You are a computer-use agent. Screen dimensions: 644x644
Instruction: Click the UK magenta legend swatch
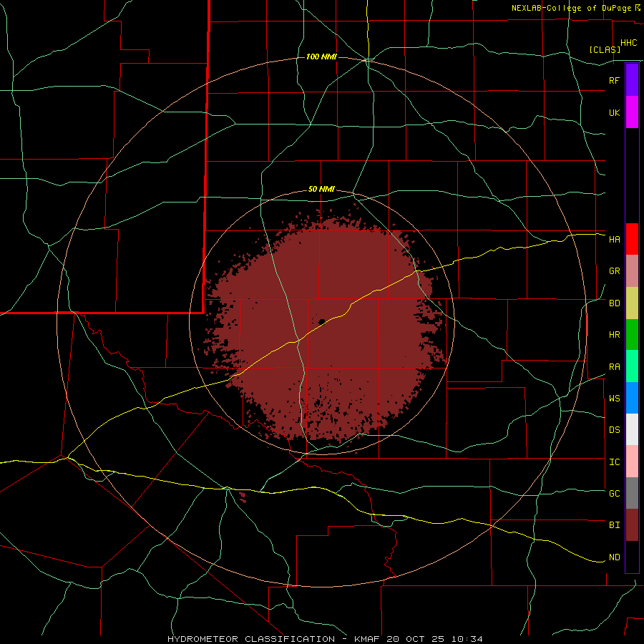(x=632, y=112)
